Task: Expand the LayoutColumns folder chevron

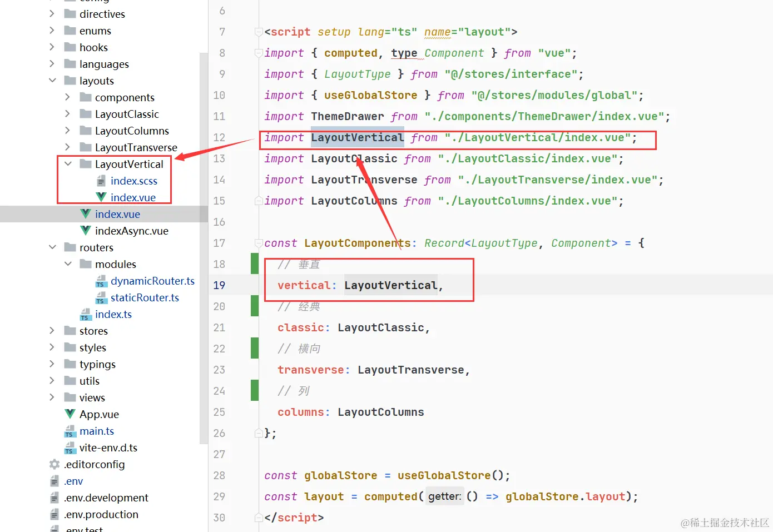Action: point(67,130)
